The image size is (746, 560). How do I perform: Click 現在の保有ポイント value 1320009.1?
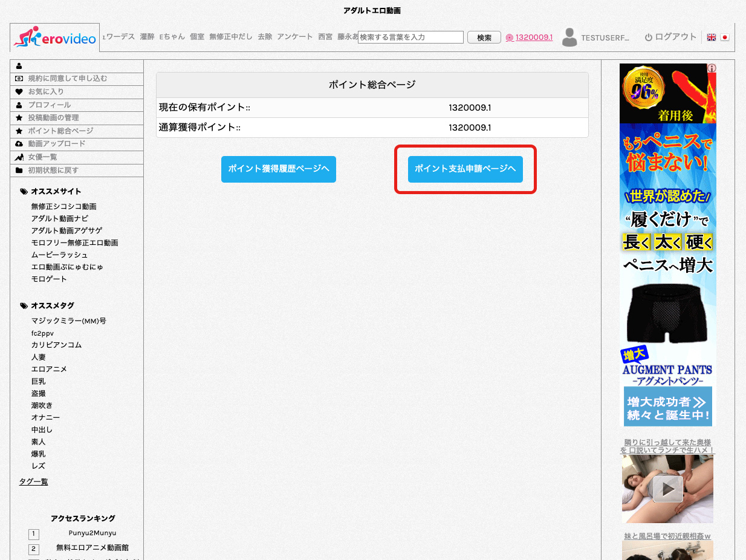point(470,108)
